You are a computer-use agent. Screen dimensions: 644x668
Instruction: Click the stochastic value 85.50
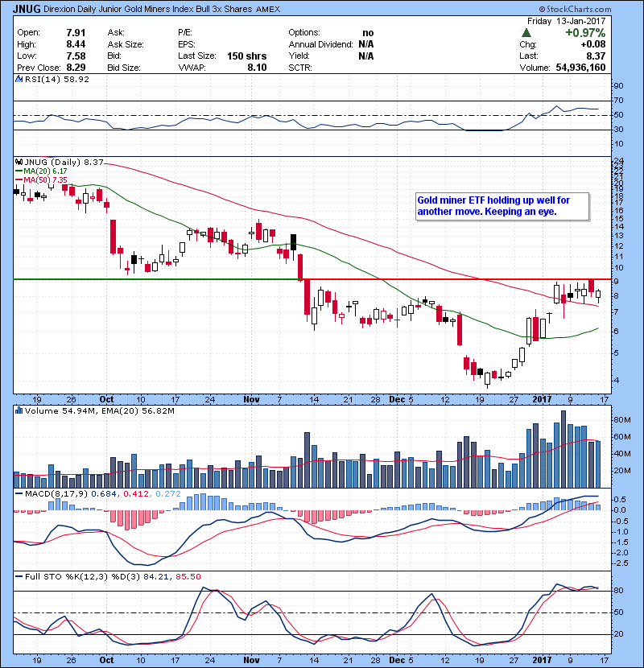click(x=188, y=577)
